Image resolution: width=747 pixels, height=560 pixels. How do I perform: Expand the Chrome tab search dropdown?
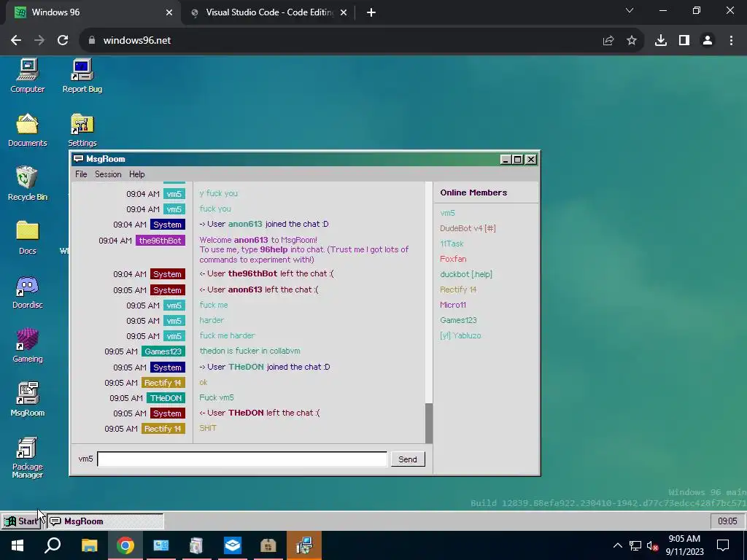(x=630, y=10)
